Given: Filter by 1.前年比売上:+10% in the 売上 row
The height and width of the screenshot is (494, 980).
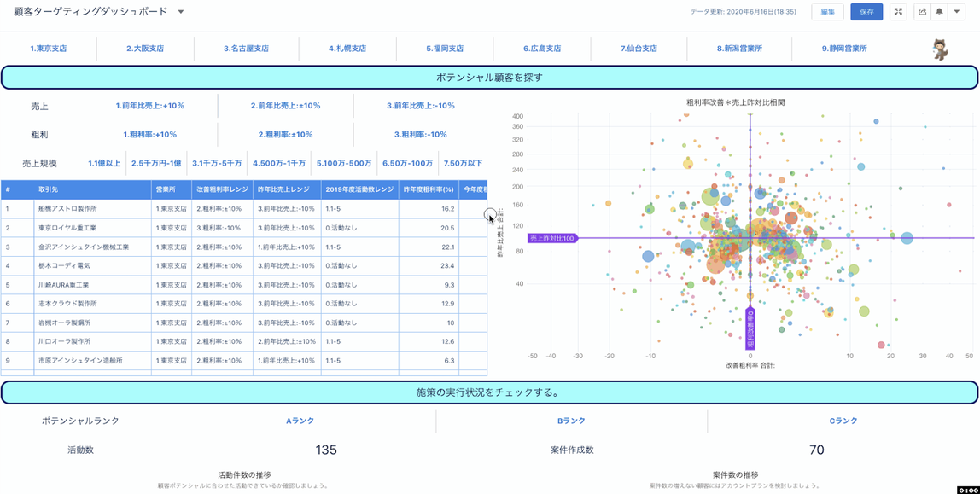Looking at the screenshot, I should point(150,106).
